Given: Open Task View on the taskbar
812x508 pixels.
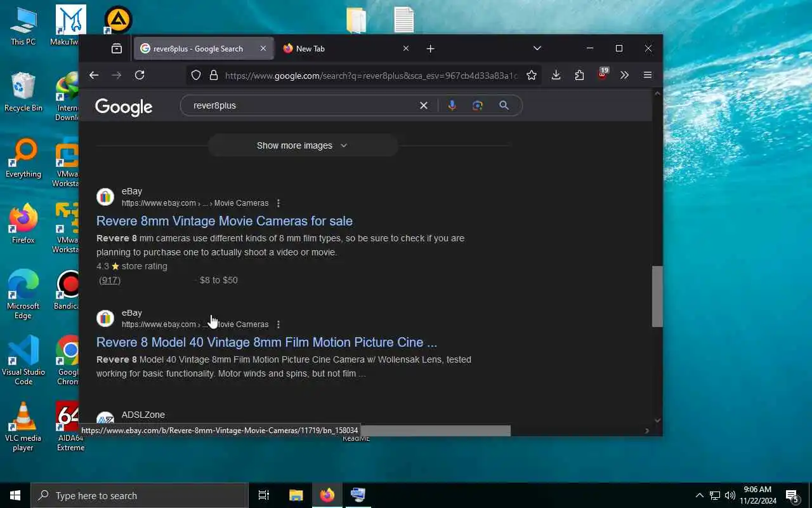Looking at the screenshot, I should [x=264, y=495].
